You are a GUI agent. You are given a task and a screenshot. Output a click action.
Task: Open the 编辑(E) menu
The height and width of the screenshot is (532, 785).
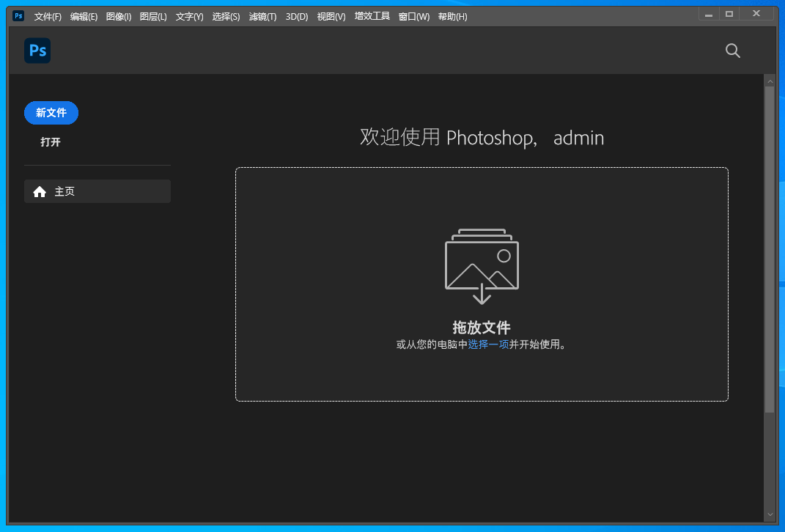[84, 16]
